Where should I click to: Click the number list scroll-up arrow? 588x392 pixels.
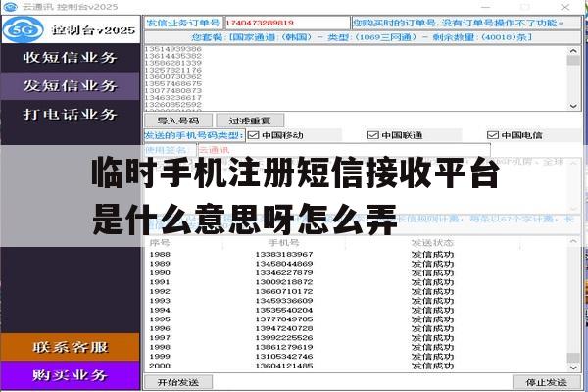(x=573, y=51)
